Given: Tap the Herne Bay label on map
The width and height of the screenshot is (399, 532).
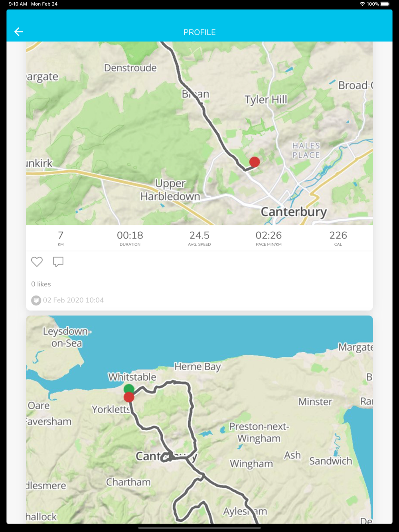Looking at the screenshot, I should pos(198,366).
